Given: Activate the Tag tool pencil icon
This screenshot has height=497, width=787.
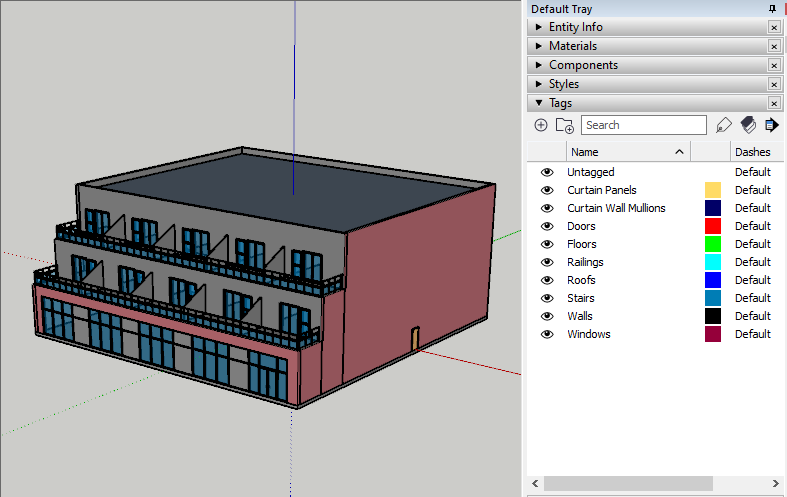Looking at the screenshot, I should [725, 125].
